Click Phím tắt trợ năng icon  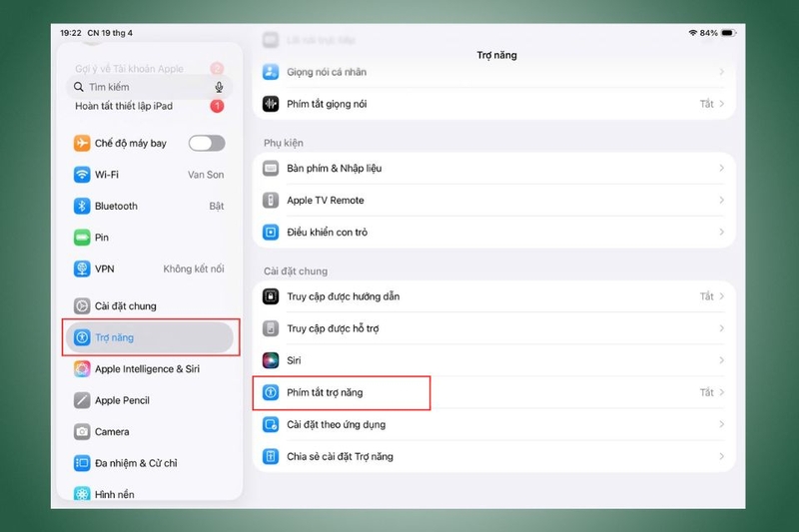pos(271,392)
